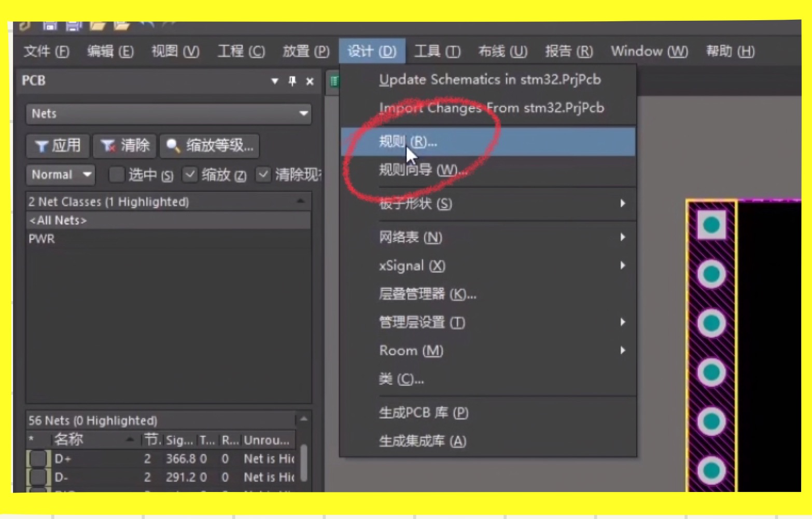Open the Nets dropdown in the PCB panel
812x519 pixels.
303,114
